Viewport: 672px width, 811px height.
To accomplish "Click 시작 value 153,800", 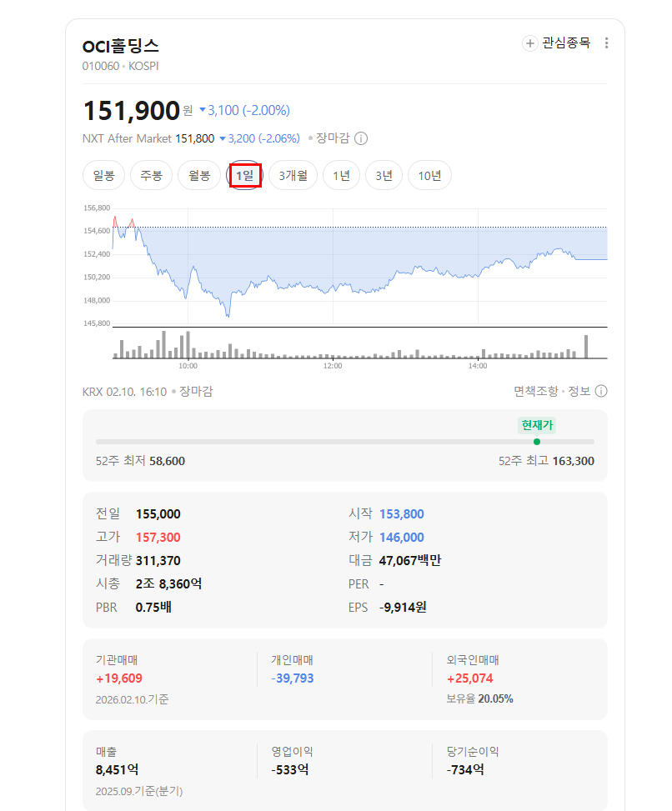I will tap(401, 514).
